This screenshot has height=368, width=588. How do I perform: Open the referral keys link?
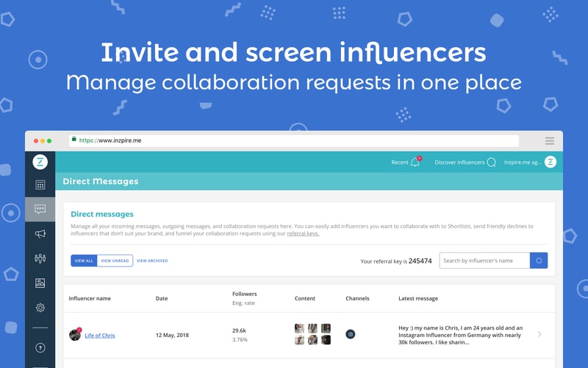[303, 233]
